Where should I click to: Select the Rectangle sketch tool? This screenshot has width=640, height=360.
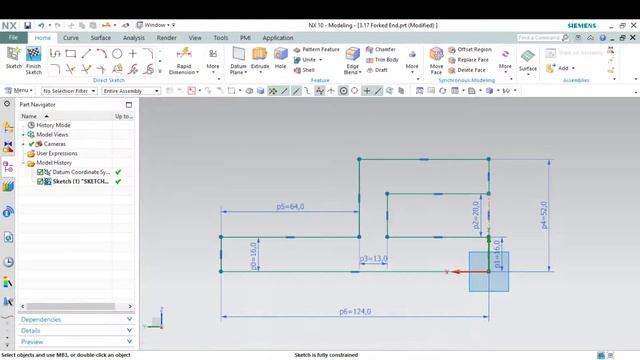click(x=71, y=53)
